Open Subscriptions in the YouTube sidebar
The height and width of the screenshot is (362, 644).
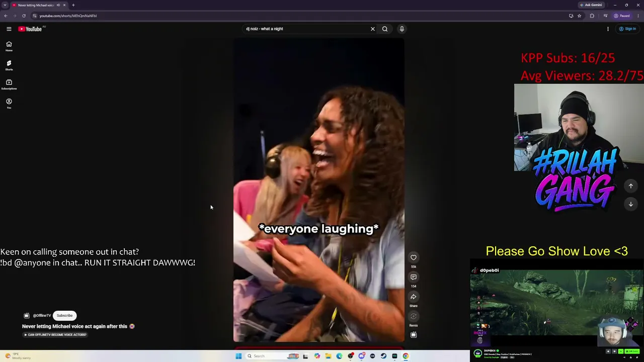[9, 84]
